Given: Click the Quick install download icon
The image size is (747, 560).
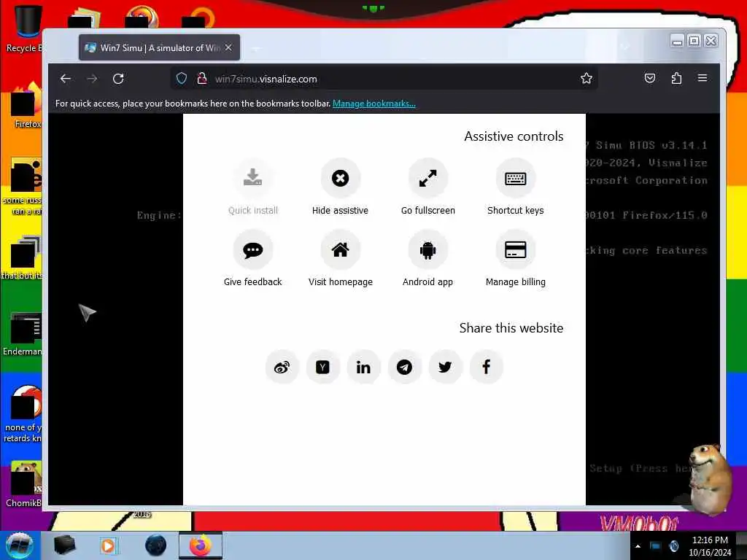Looking at the screenshot, I should pos(252,178).
